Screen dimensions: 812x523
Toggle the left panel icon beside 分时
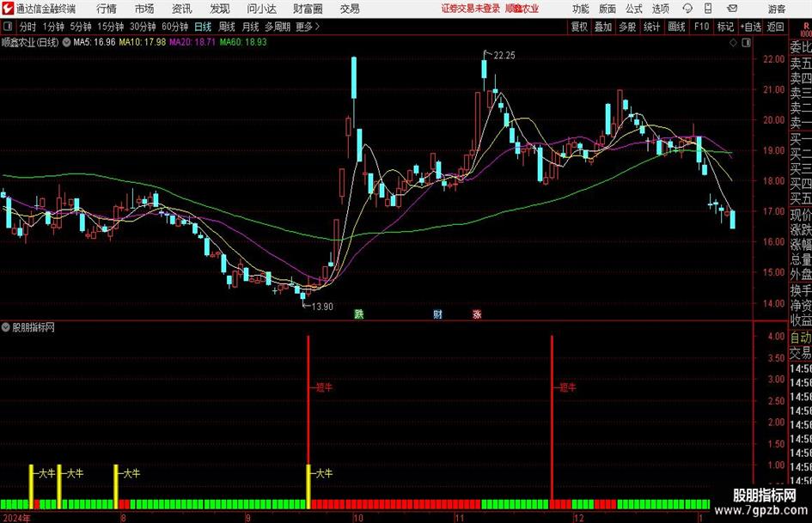pos(8,27)
